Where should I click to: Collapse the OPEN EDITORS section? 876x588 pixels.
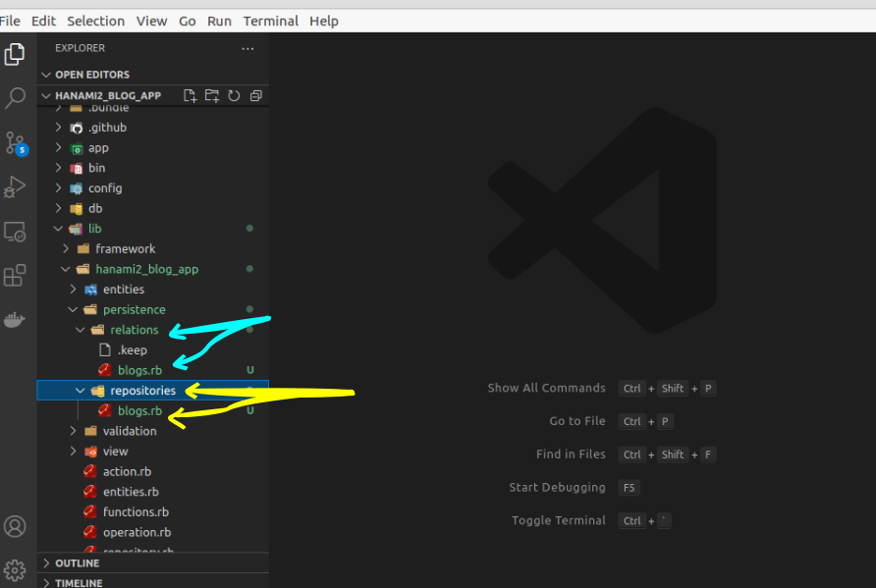(91, 75)
